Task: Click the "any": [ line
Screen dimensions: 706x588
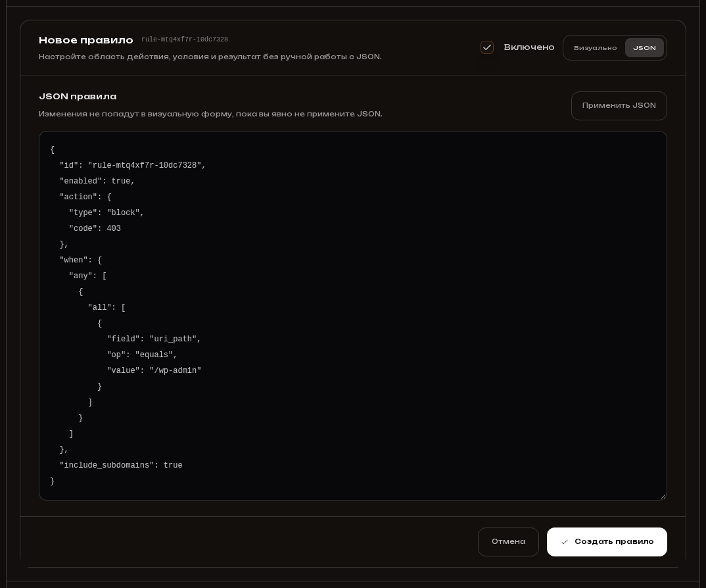Action: (x=88, y=276)
